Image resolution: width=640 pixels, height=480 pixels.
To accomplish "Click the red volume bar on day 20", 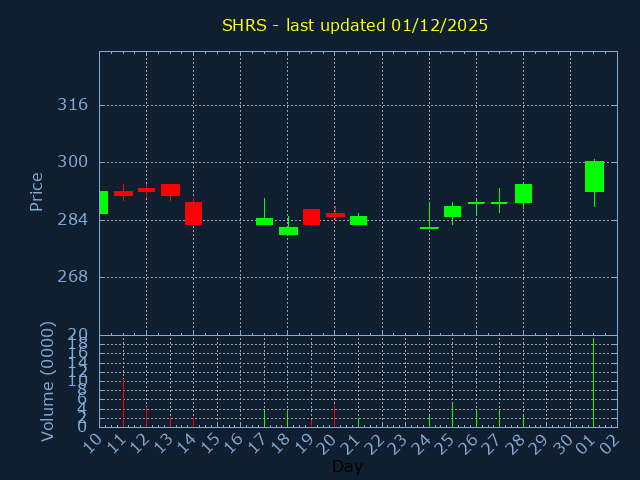I will pos(334,415).
